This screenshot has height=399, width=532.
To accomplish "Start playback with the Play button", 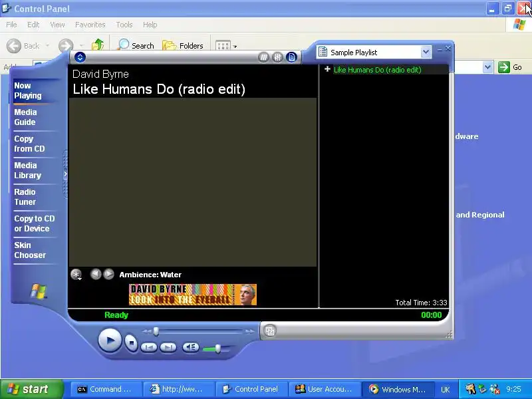I will point(110,340).
